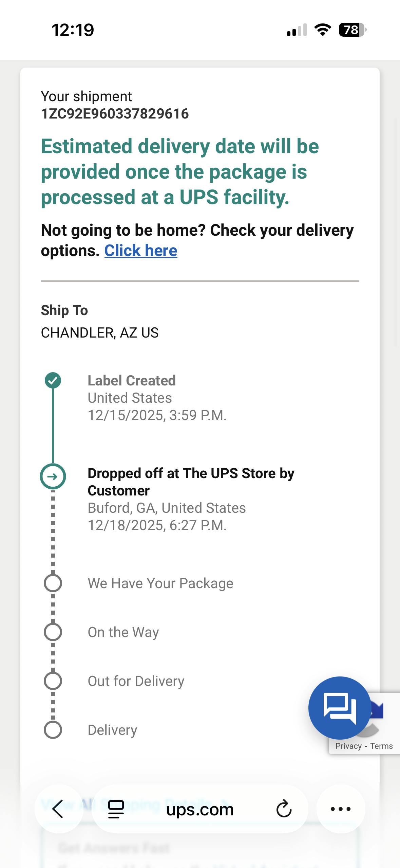Open the reCAPTCHA Privacy link

[x=348, y=746]
